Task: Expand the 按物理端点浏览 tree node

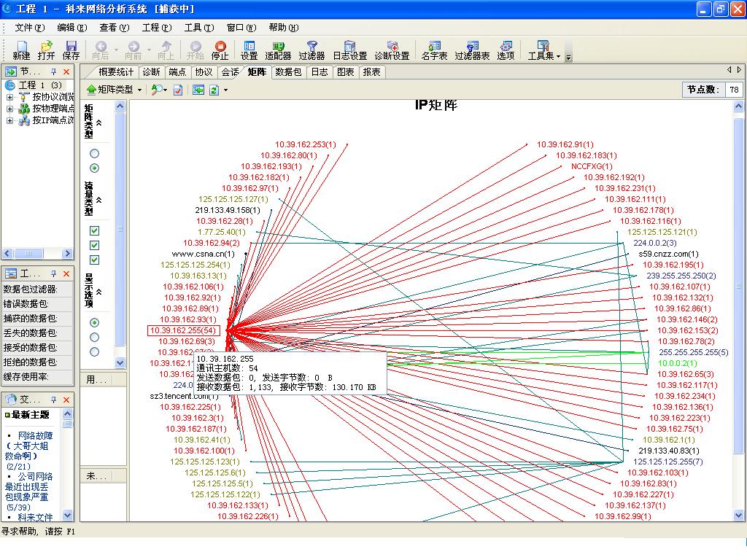Action: click(10, 109)
